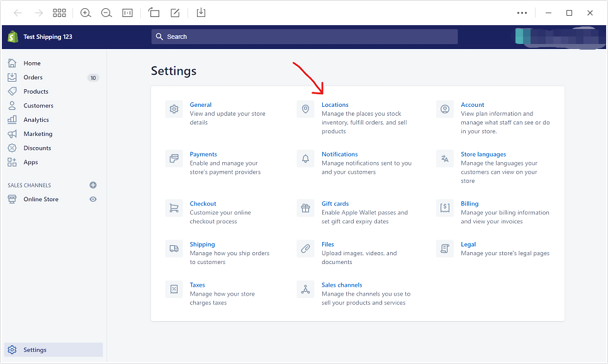The width and height of the screenshot is (608, 364).
Task: Open the Taxes settings link
Action: pos(197,285)
